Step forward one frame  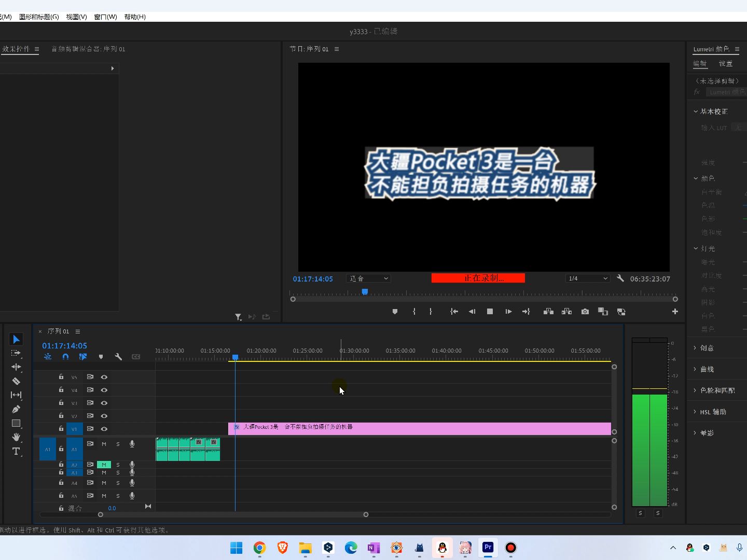508,312
